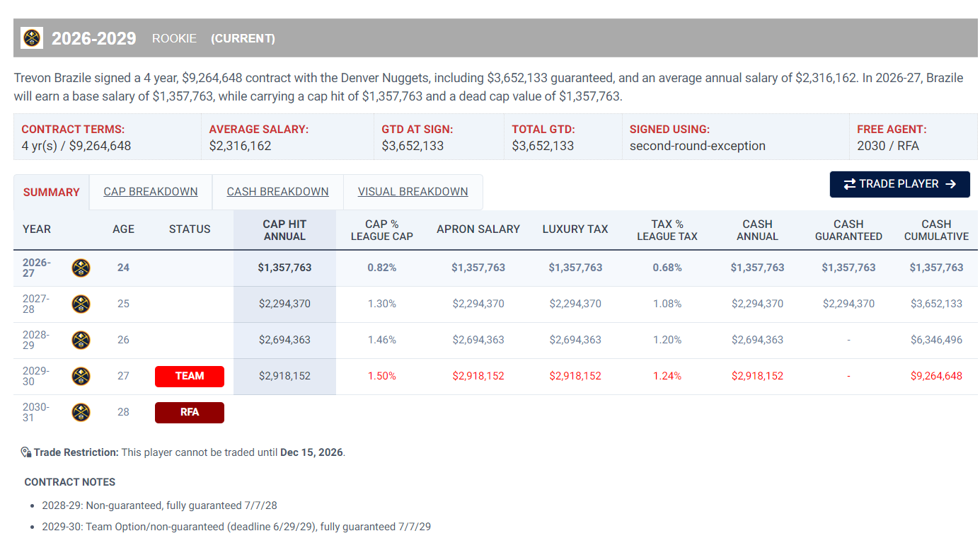Open the Cash Breakdown tab

click(x=277, y=192)
